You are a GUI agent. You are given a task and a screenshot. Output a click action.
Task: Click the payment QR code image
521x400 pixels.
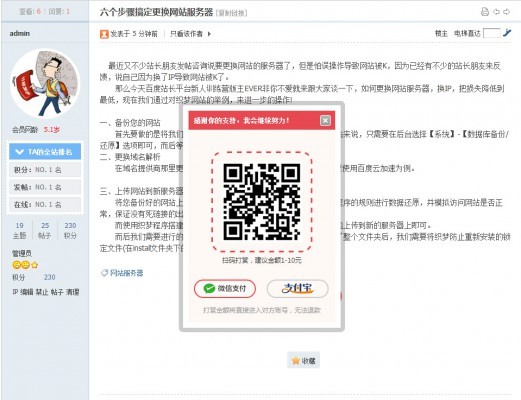point(262,201)
